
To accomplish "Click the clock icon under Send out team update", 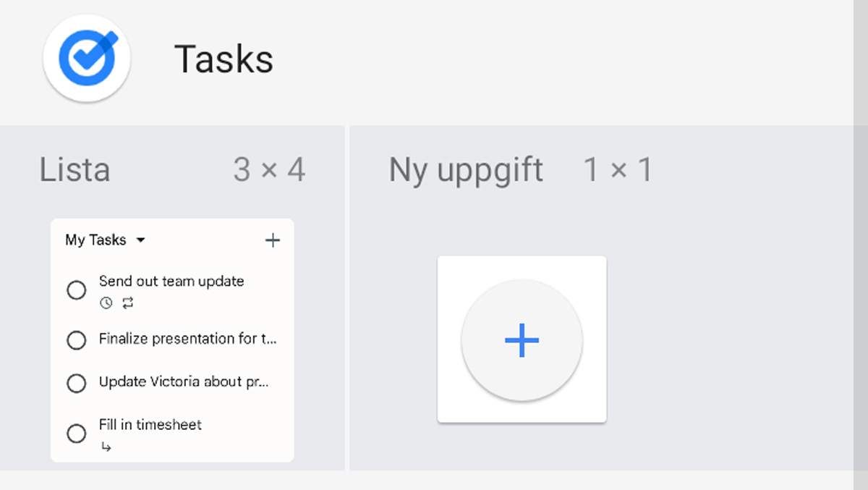I will pyautogui.click(x=105, y=303).
